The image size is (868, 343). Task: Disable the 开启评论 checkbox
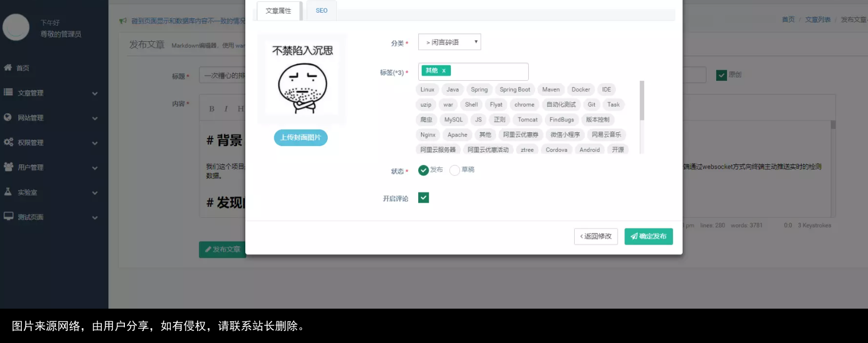point(423,198)
